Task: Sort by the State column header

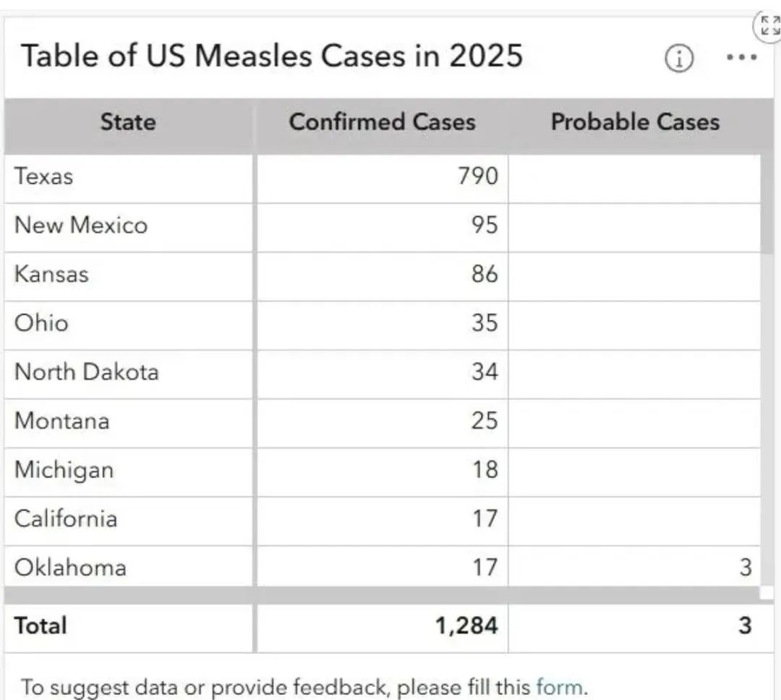Action: point(128,122)
